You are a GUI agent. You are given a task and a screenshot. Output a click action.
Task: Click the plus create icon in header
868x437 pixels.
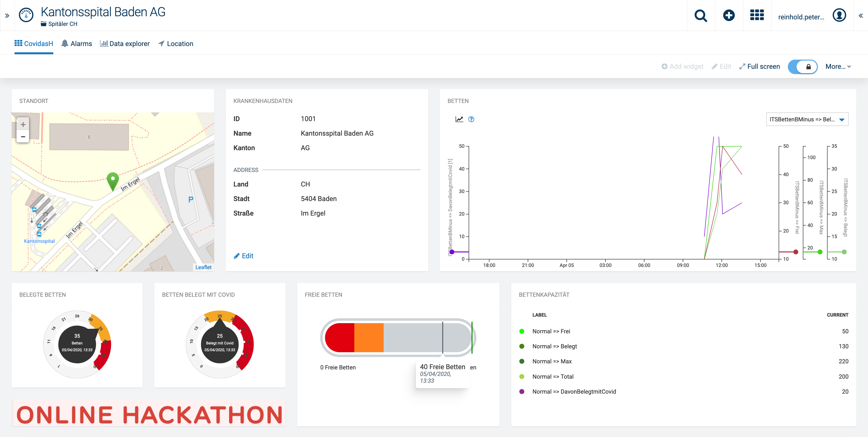[x=728, y=16]
